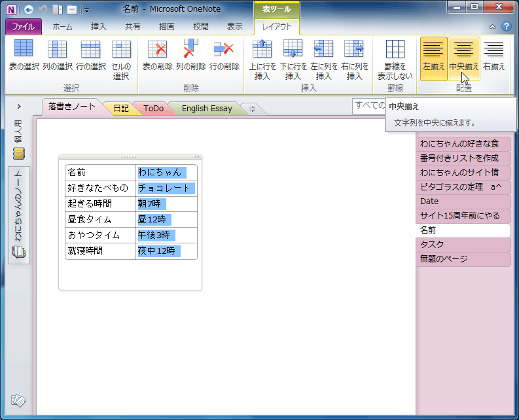Insert a column to the left (左に列を挿入)
The height and width of the screenshot is (420, 519).
[324, 60]
